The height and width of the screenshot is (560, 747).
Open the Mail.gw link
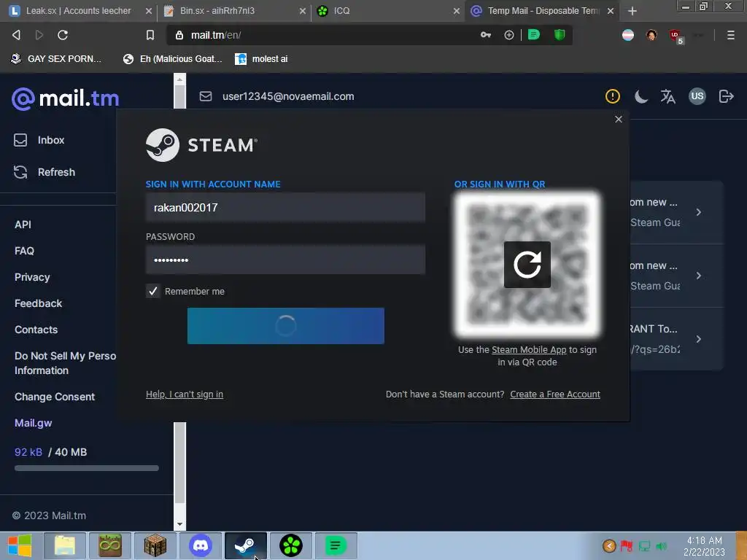(x=34, y=423)
